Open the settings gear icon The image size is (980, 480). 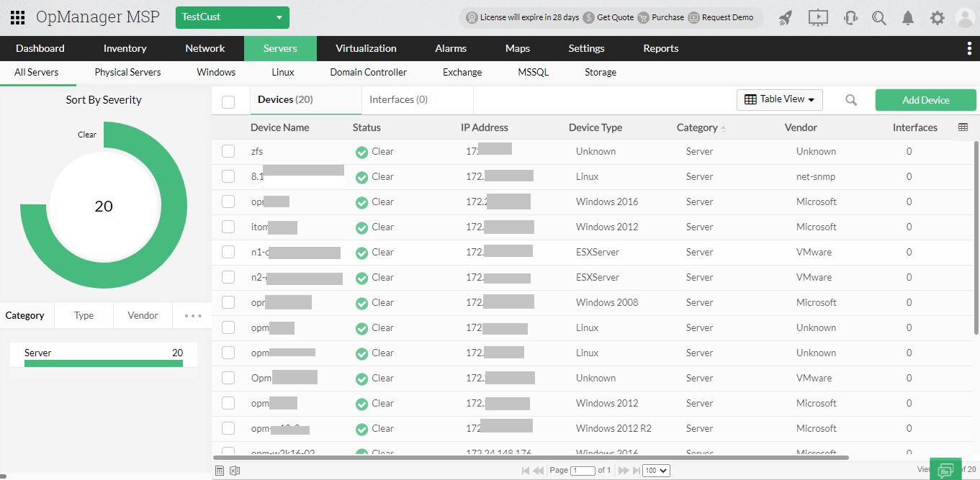click(x=937, y=18)
